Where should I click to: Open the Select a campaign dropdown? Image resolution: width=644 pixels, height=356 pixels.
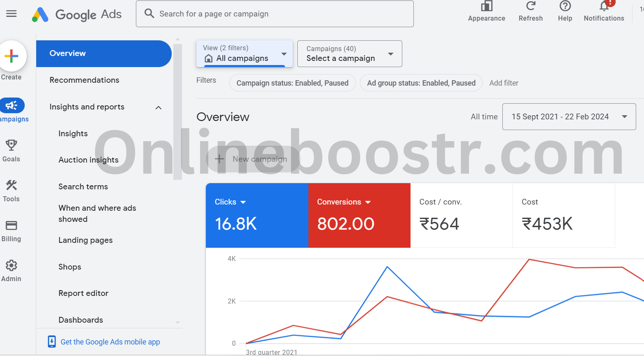349,54
